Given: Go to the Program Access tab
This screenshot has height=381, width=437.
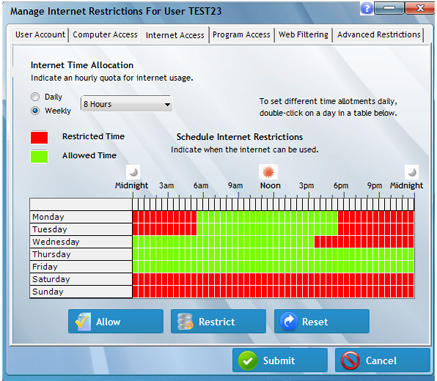Looking at the screenshot, I should [x=241, y=35].
